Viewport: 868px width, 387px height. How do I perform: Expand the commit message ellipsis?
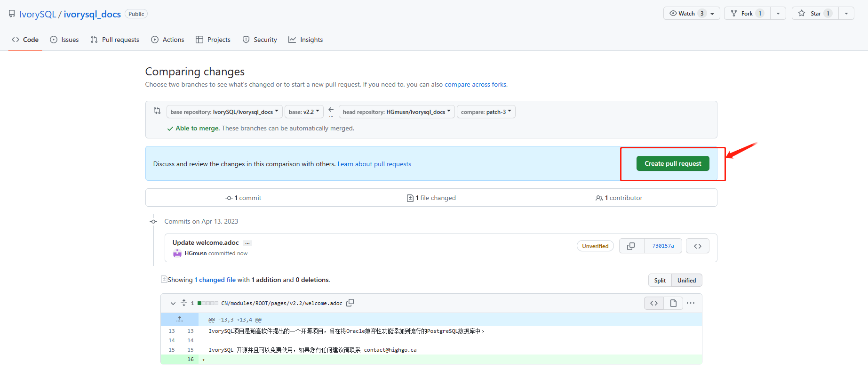(247, 243)
